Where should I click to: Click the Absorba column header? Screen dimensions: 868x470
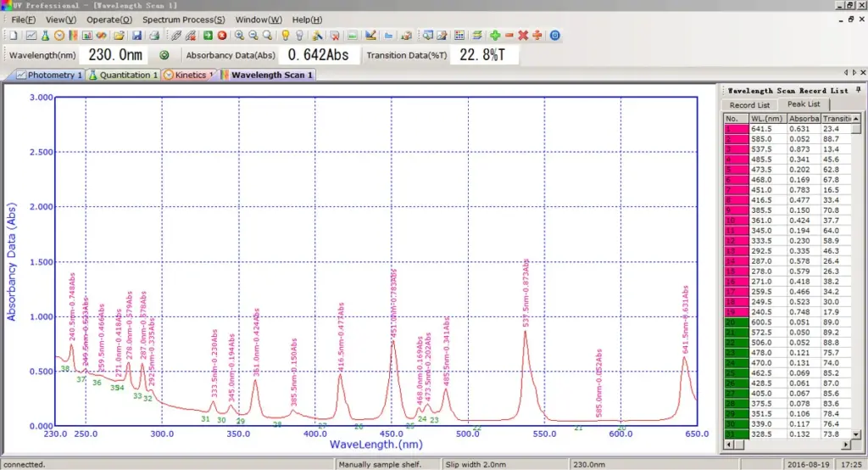click(804, 119)
